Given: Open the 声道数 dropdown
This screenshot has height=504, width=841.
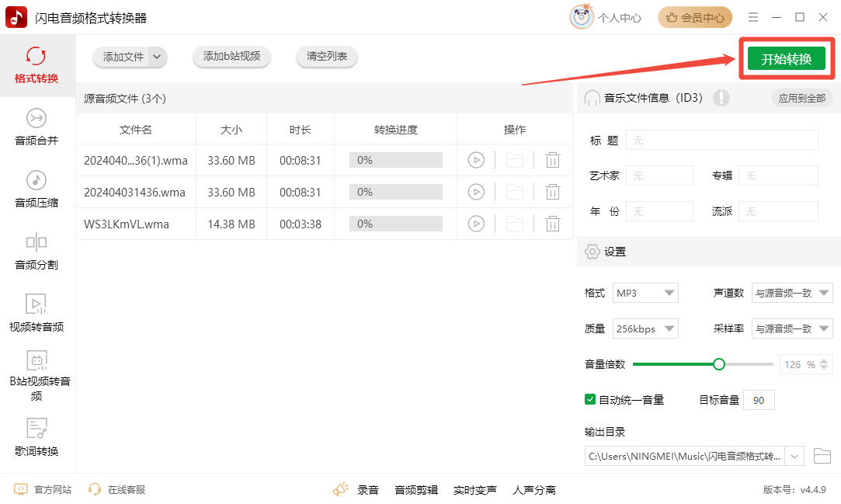Looking at the screenshot, I should (x=792, y=293).
